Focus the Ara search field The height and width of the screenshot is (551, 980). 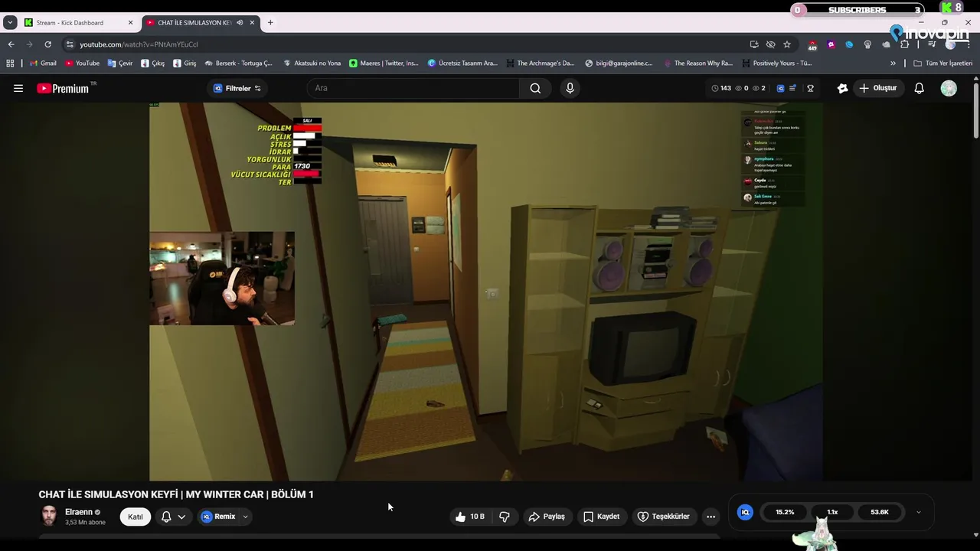[x=413, y=88]
